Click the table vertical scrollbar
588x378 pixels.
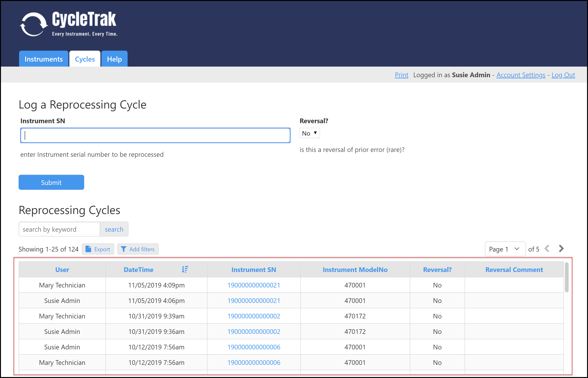[567, 277]
